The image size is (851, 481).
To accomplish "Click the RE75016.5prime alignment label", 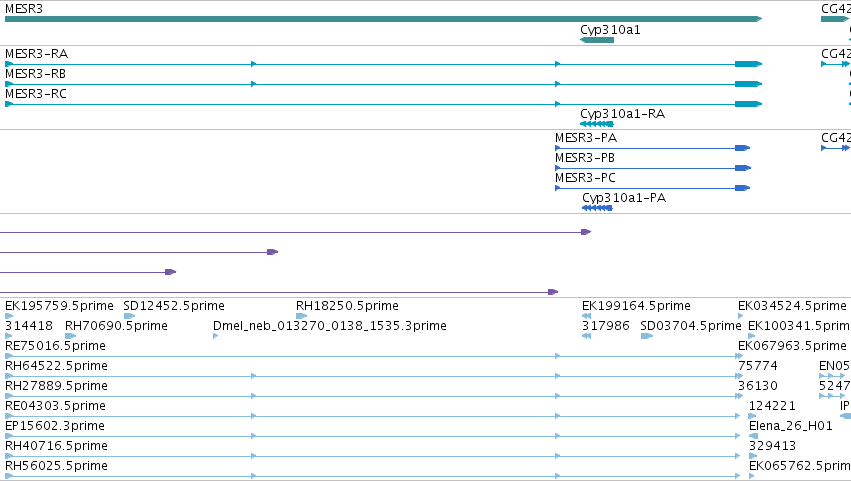I will point(55,346).
